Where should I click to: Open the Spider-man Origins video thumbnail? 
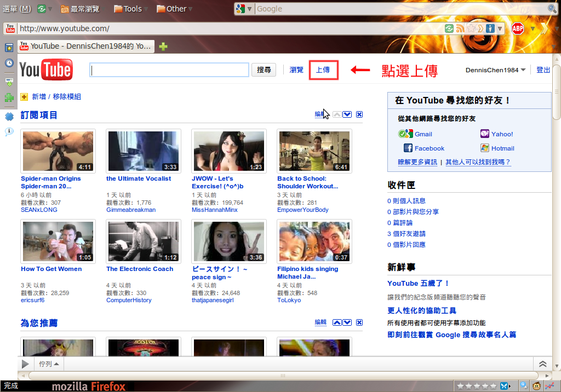pos(58,151)
